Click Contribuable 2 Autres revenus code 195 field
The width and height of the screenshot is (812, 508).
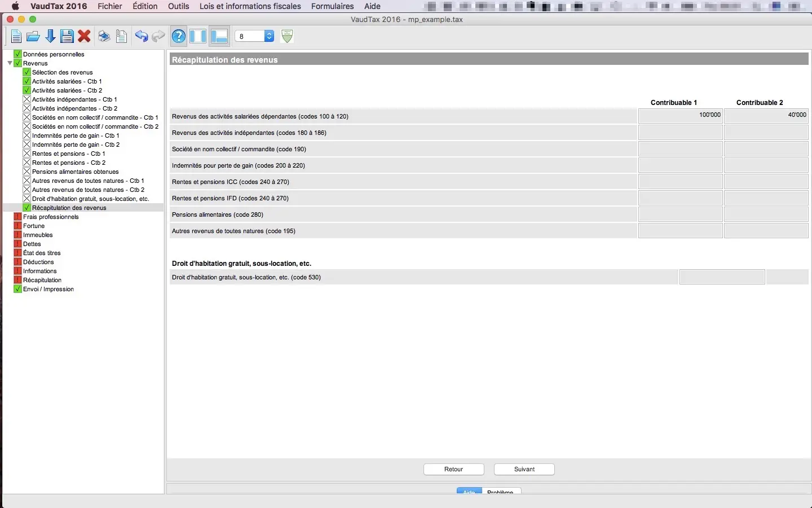(766, 231)
